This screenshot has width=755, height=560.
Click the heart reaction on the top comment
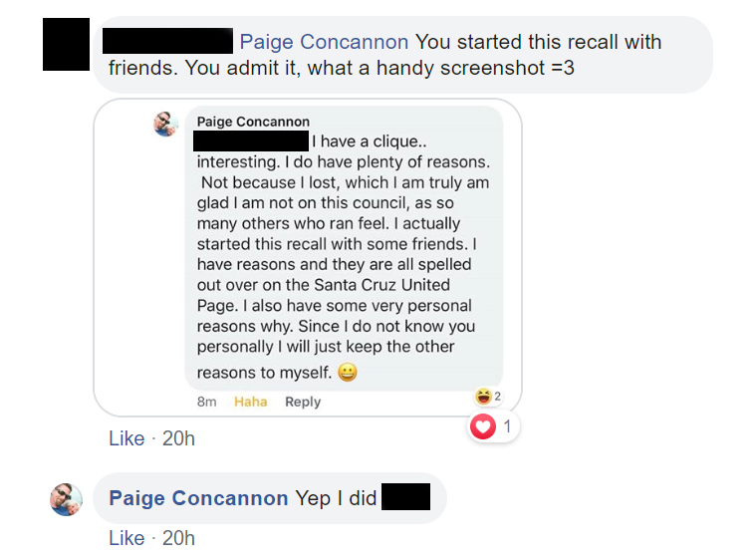coord(483,427)
